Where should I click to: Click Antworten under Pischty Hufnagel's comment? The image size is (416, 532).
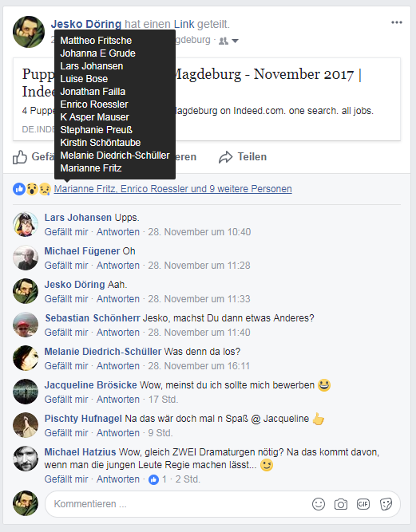tap(118, 433)
